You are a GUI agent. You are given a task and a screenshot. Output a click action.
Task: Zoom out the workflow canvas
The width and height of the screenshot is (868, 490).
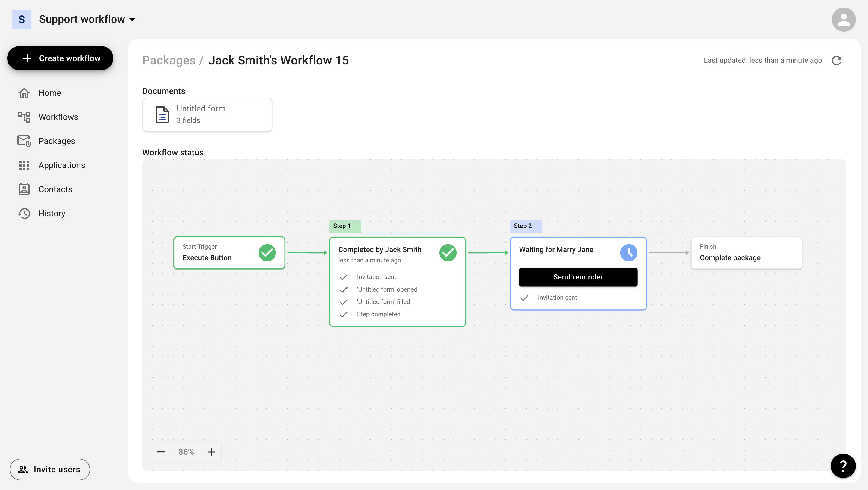161,452
